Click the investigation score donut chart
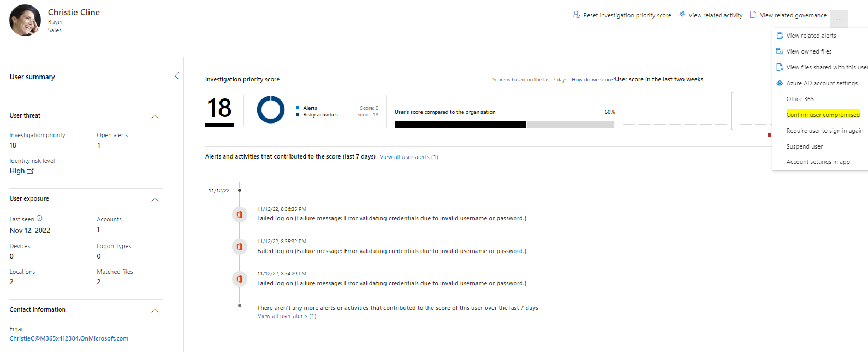The width and height of the screenshot is (868, 352). tap(270, 110)
